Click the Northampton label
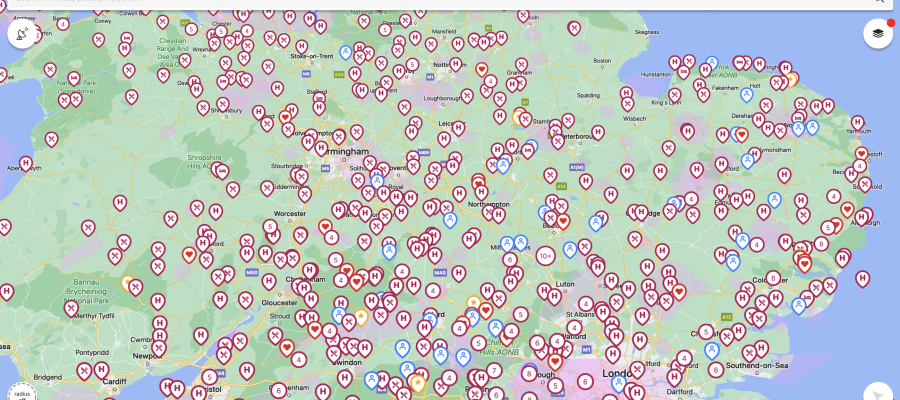Screen dimensions: 900x400 point(488,204)
